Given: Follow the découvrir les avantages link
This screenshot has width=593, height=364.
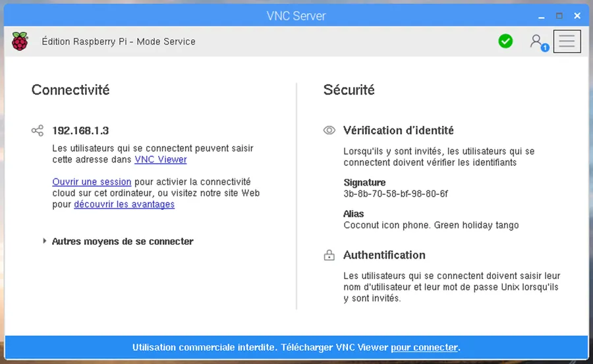Looking at the screenshot, I should [124, 204].
